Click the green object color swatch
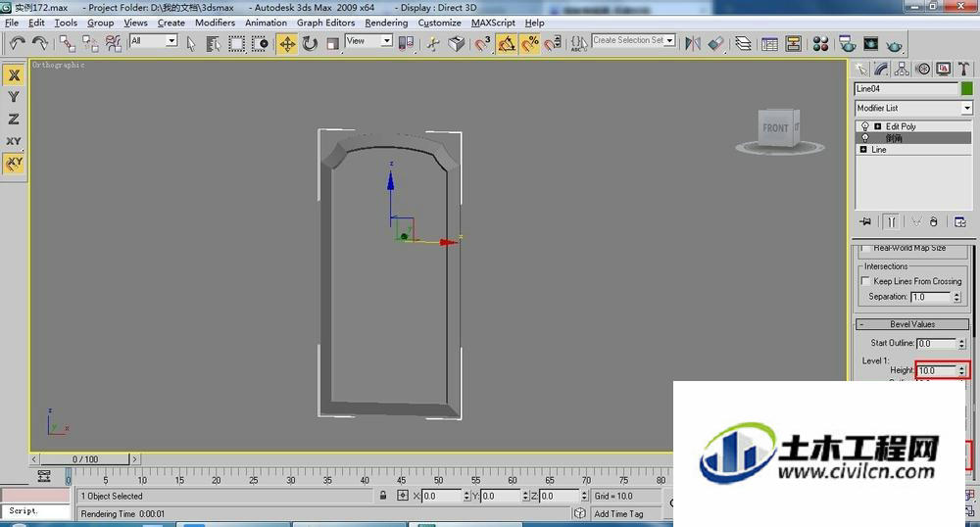Image resolution: width=980 pixels, height=527 pixels. [x=967, y=89]
